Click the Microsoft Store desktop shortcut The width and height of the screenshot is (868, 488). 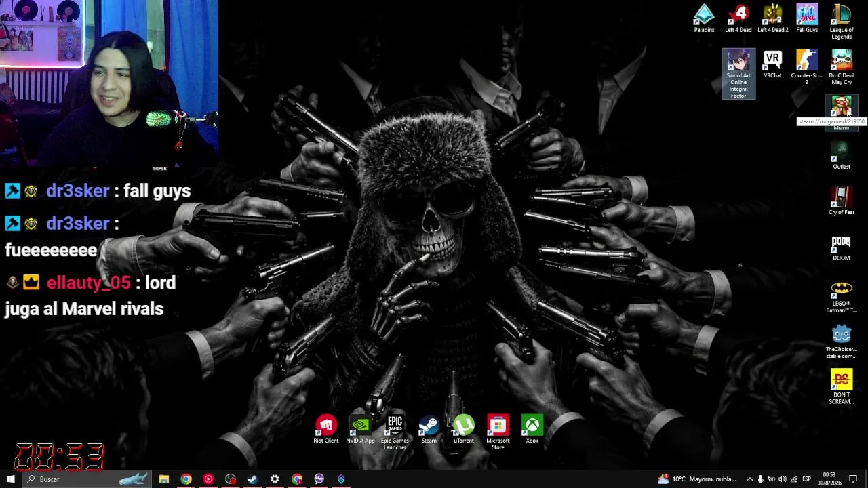coord(498,432)
